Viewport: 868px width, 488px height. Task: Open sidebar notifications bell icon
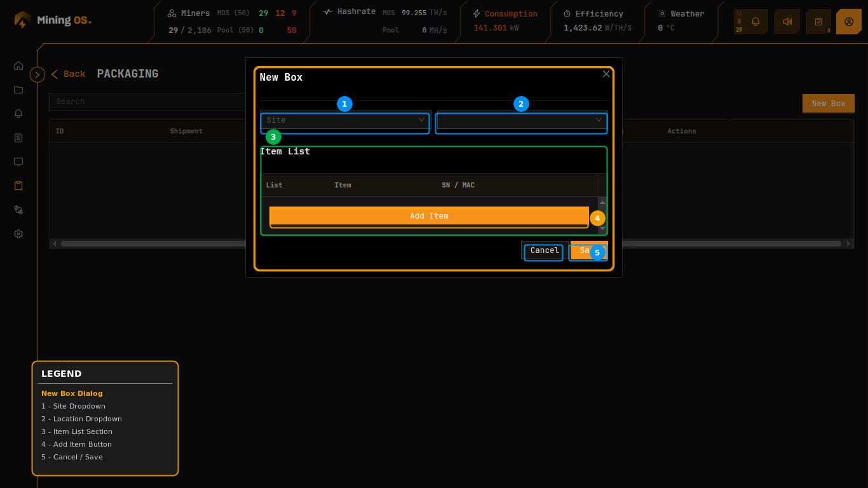pyautogui.click(x=18, y=114)
